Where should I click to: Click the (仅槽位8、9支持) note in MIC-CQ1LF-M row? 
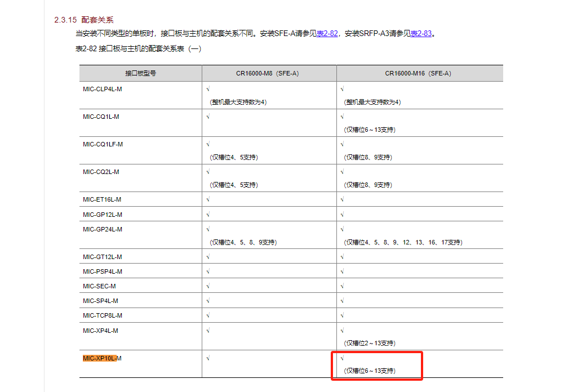[368, 157]
